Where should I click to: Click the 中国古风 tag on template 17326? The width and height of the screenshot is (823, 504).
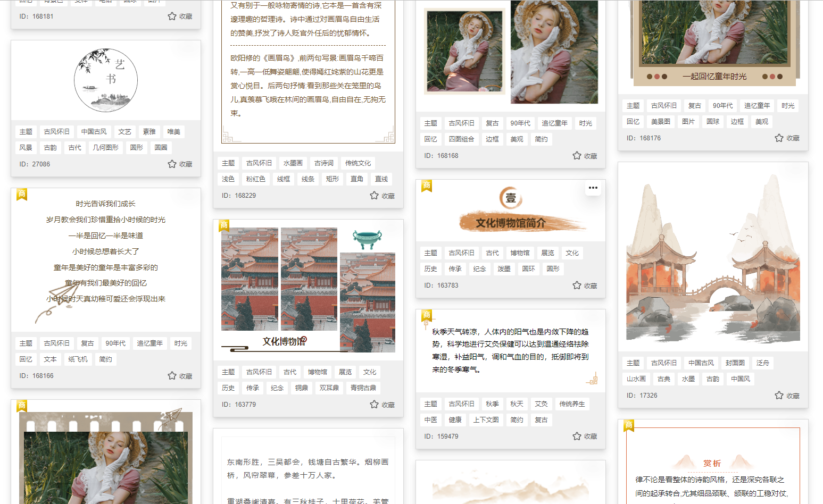coord(701,363)
